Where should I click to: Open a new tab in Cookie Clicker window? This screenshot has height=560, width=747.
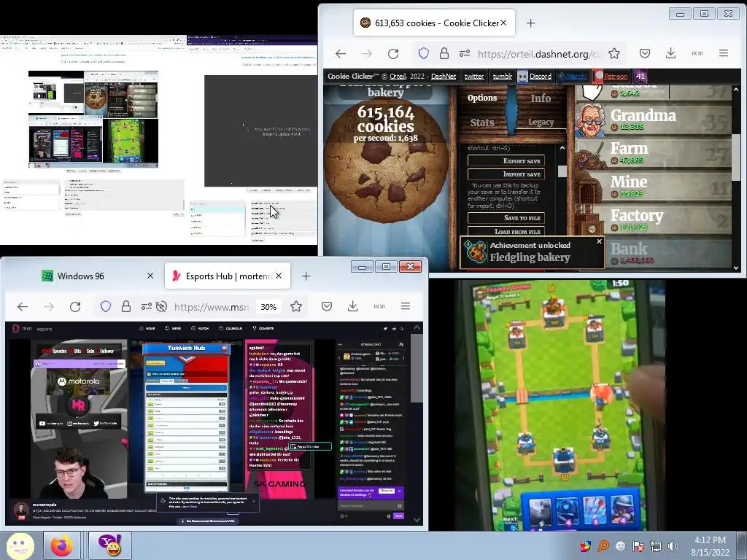pos(531,23)
